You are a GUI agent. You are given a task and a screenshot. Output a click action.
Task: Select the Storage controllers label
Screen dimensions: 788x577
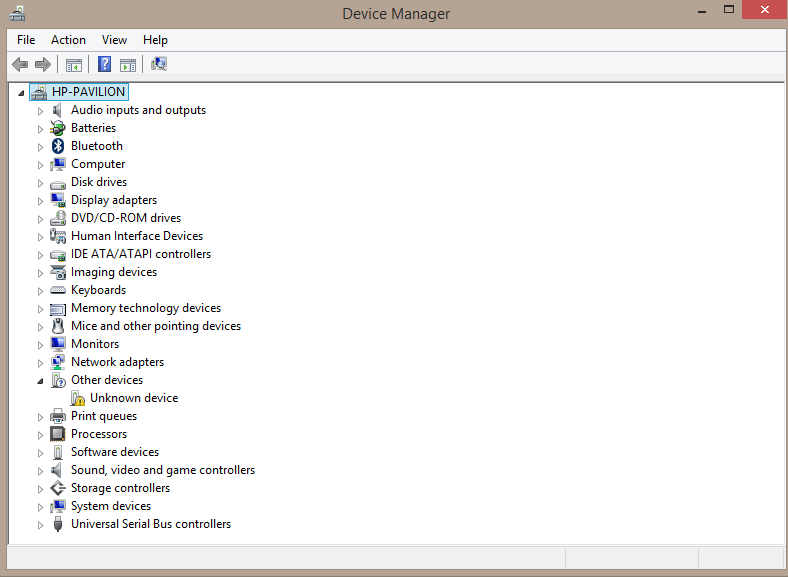pyautogui.click(x=121, y=488)
